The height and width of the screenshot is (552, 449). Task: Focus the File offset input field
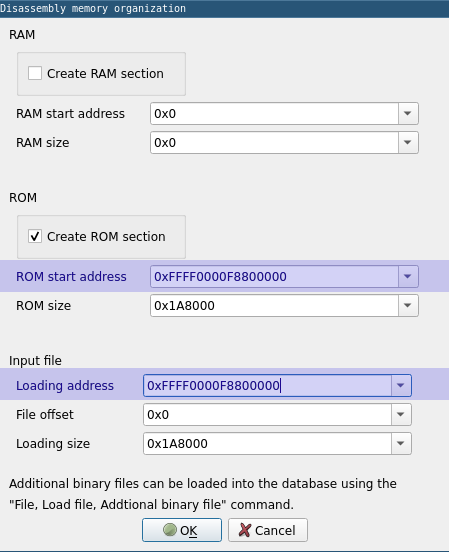(x=267, y=414)
